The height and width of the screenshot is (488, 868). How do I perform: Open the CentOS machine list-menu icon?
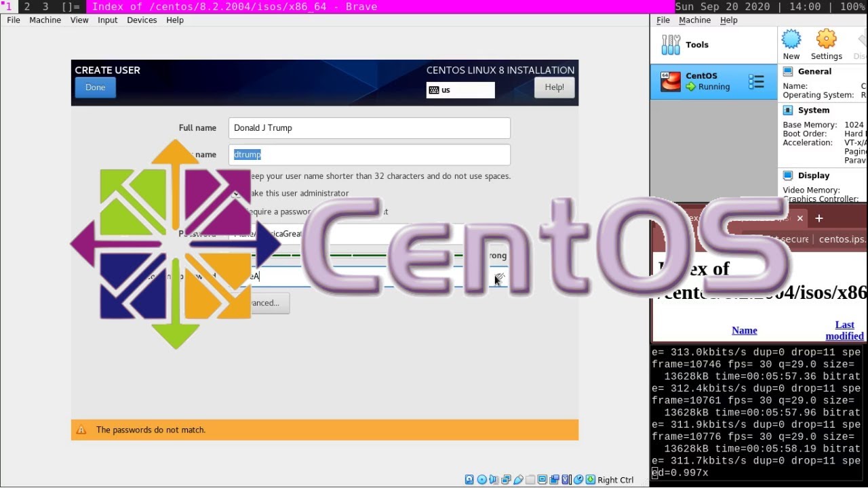[x=756, y=82]
